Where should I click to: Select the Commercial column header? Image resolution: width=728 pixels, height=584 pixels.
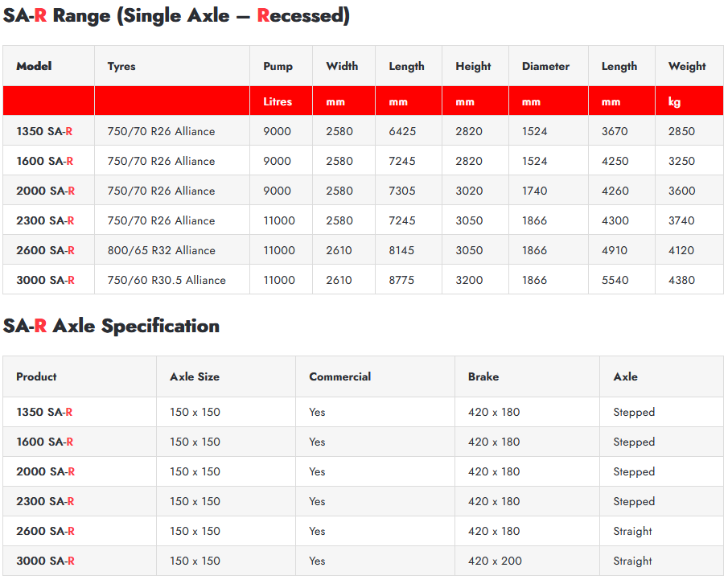[339, 376]
